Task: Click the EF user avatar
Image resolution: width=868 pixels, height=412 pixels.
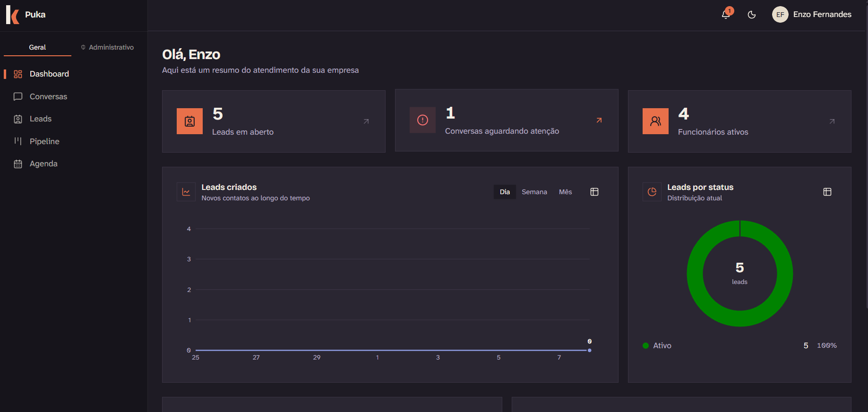Action: pyautogui.click(x=780, y=15)
